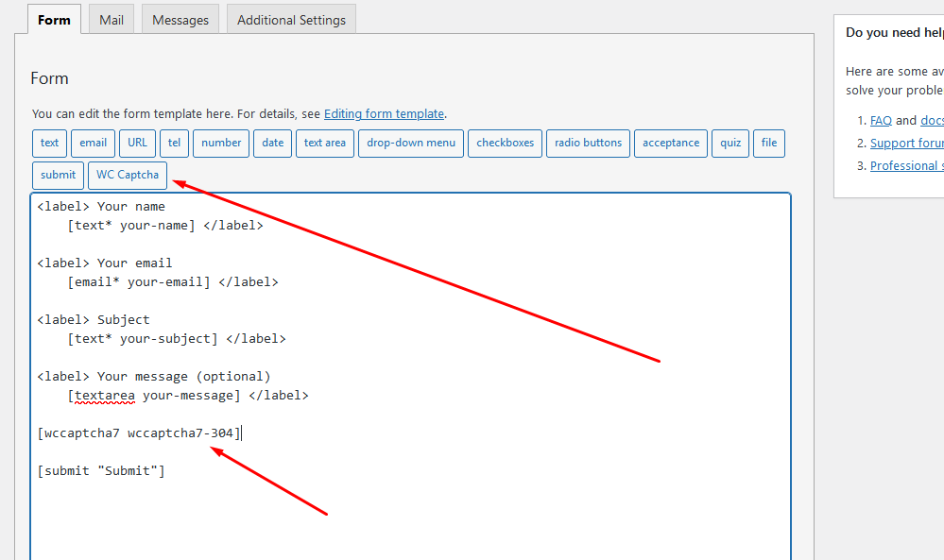Insert a quiz tag

(x=730, y=144)
